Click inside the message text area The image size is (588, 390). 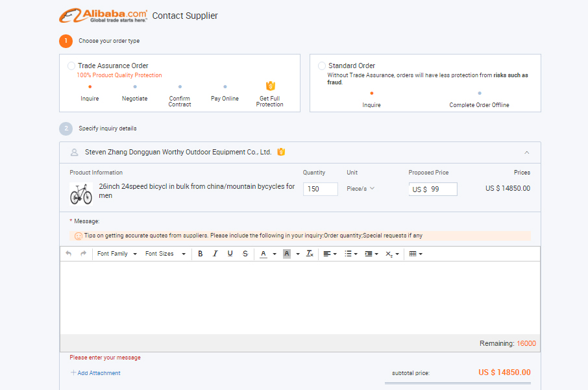tap(300, 298)
